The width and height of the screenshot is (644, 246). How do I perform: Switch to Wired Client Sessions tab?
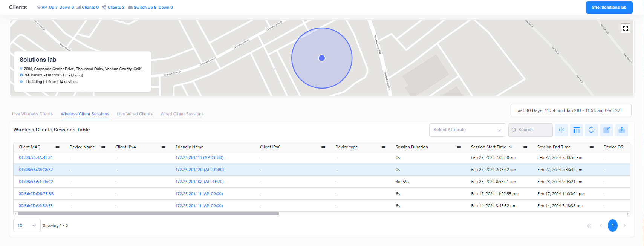[182, 114]
